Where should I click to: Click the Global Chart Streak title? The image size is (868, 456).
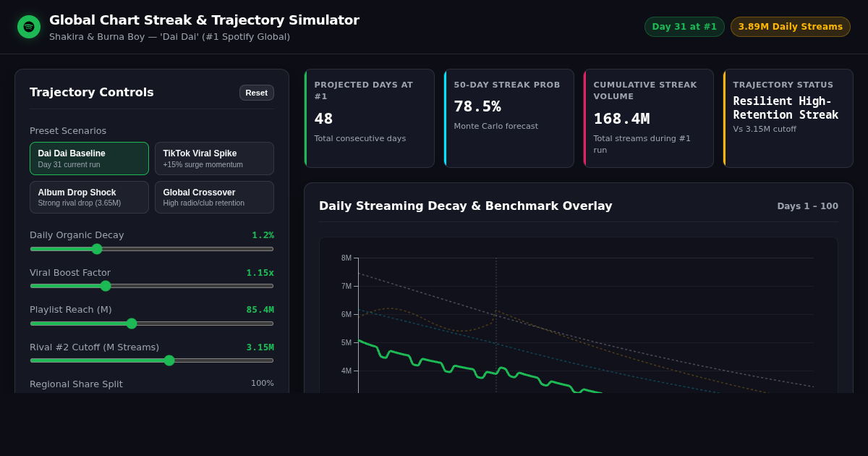tap(204, 20)
